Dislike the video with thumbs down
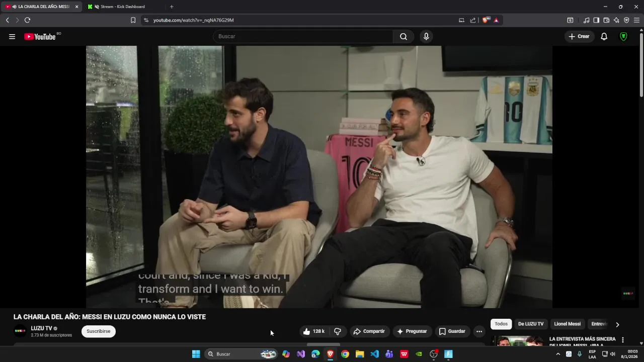 (x=338, y=331)
